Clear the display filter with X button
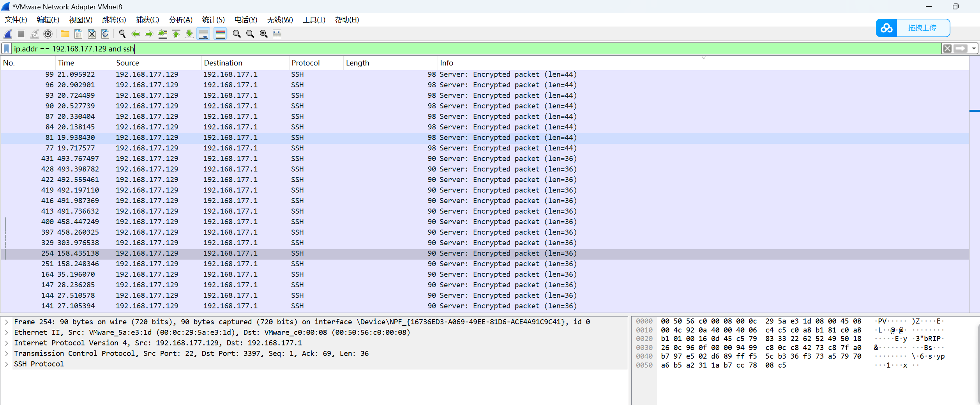The height and width of the screenshot is (405, 980). 947,49
